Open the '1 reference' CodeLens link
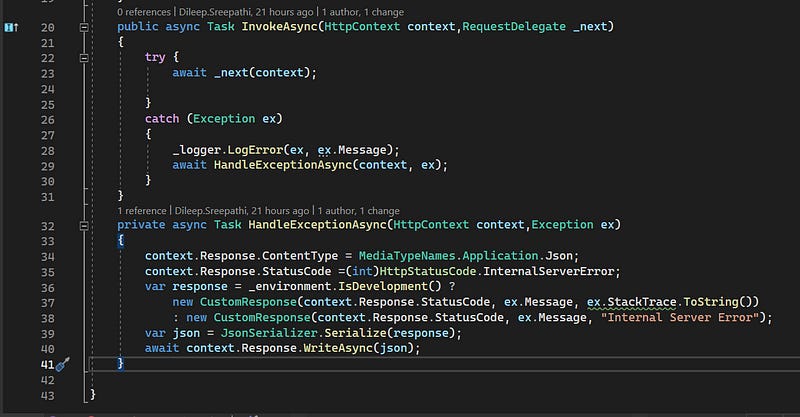This screenshot has width=800, height=417. tap(142, 210)
